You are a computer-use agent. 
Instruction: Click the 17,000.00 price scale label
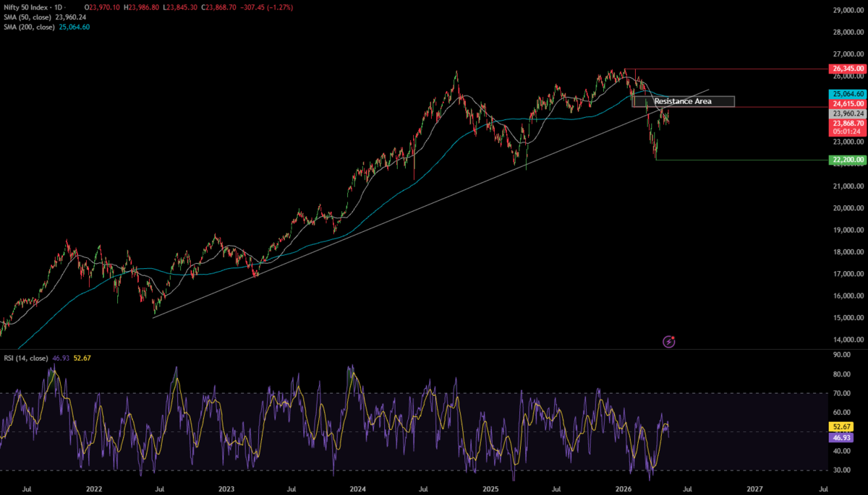click(848, 273)
